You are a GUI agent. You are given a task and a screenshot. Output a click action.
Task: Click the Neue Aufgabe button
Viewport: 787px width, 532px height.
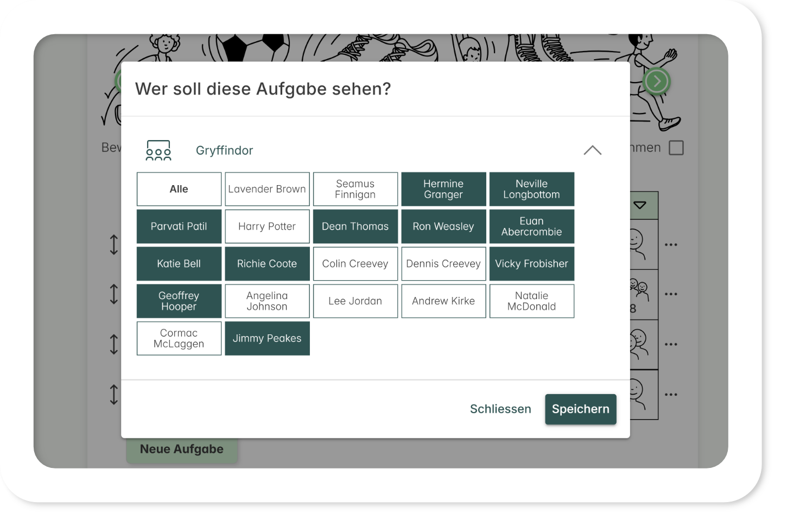pyautogui.click(x=182, y=449)
